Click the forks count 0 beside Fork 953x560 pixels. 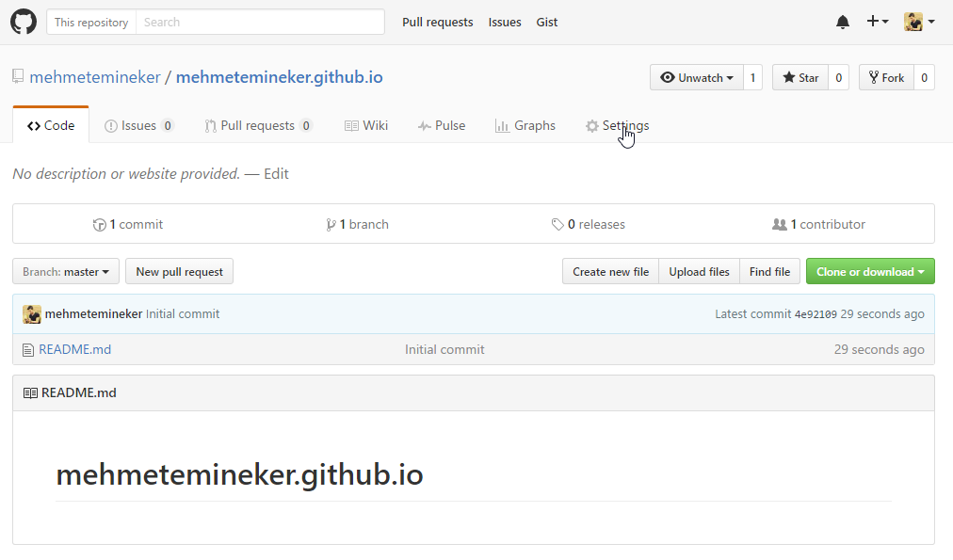tap(925, 77)
